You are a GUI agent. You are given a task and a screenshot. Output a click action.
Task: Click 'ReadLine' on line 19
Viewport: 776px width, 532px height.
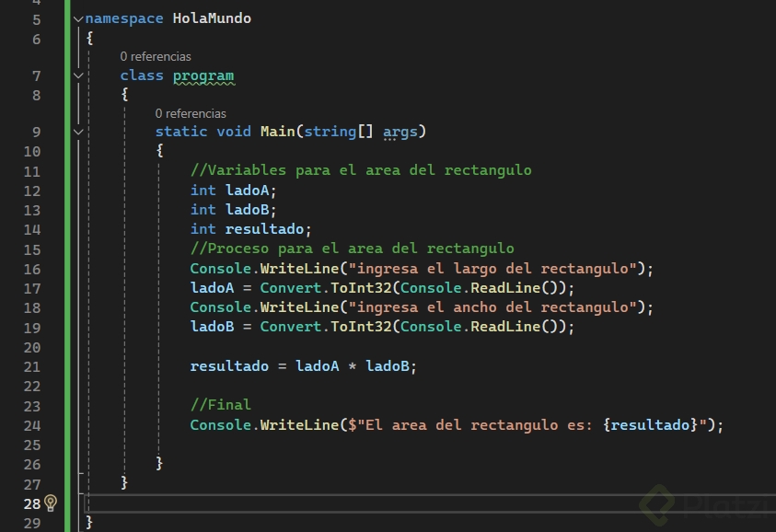point(505,327)
